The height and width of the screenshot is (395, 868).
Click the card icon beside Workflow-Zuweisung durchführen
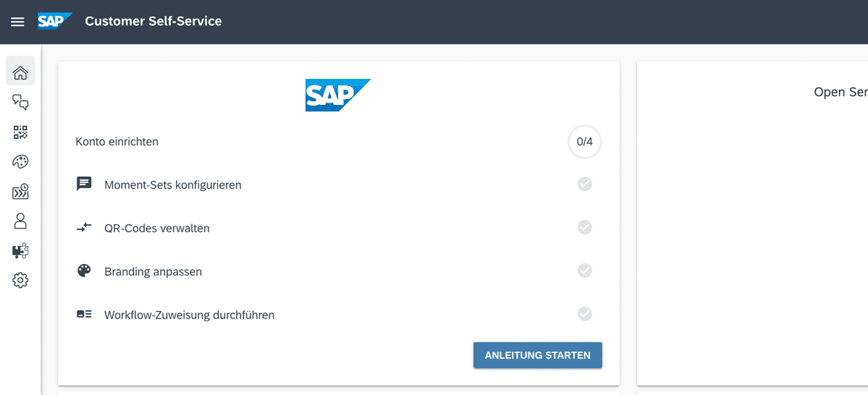84,314
